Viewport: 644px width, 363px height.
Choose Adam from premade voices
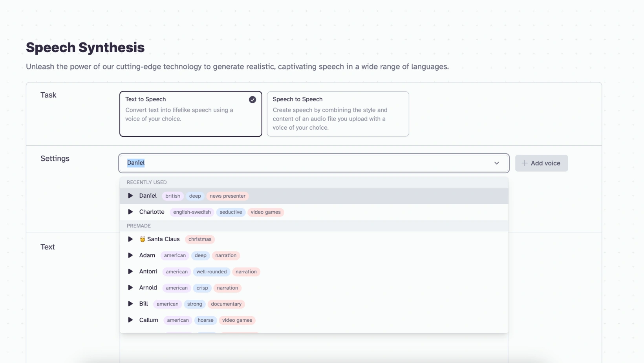[314, 255]
